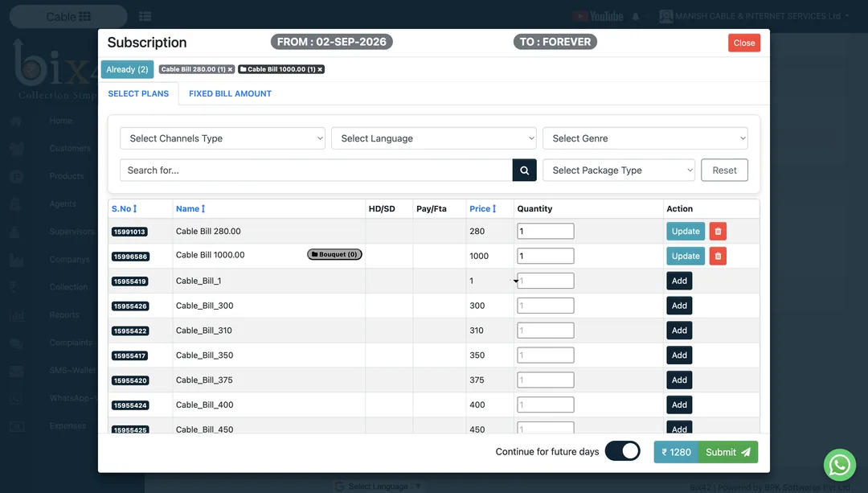Sort table by S.No column arrows
Screen dimensions: 868x493
click(x=134, y=209)
